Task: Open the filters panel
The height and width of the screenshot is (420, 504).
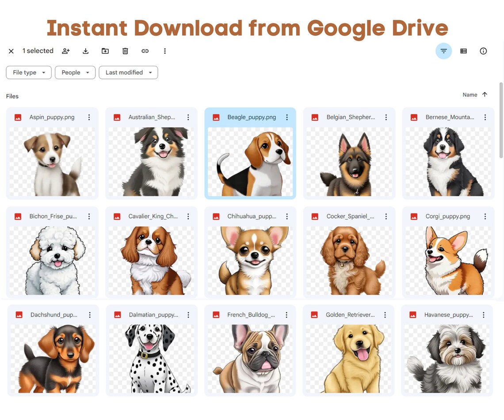Action: 443,51
